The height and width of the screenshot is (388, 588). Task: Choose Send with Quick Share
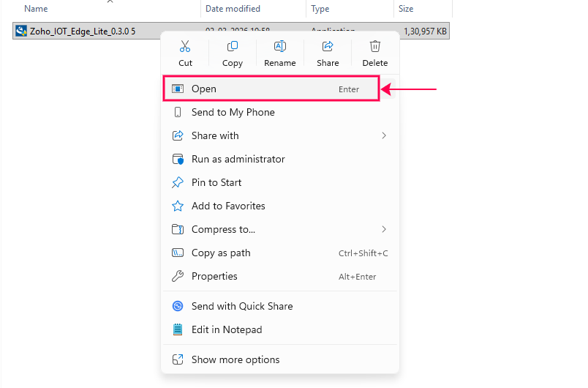280,306
